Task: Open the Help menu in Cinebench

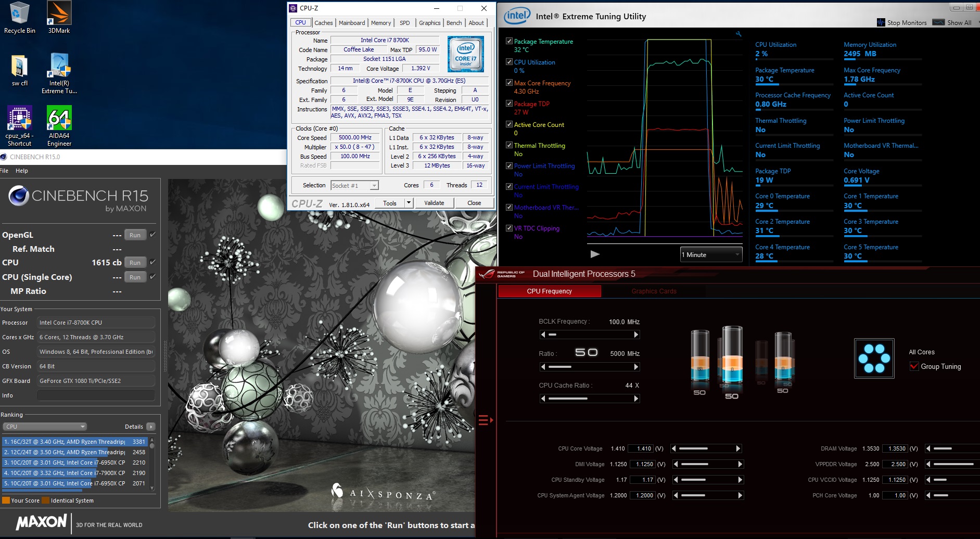Action: 22,171
